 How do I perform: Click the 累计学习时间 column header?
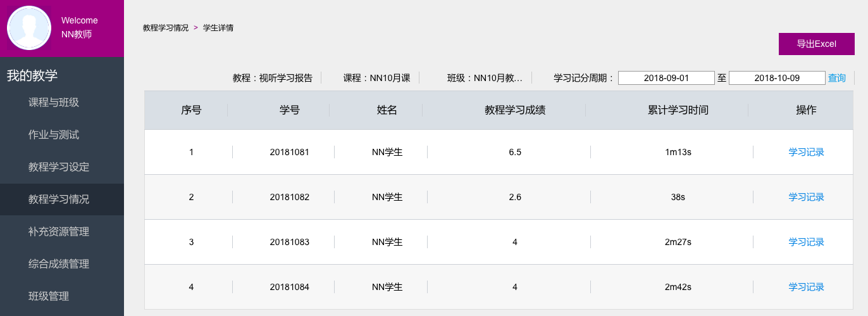point(678,110)
